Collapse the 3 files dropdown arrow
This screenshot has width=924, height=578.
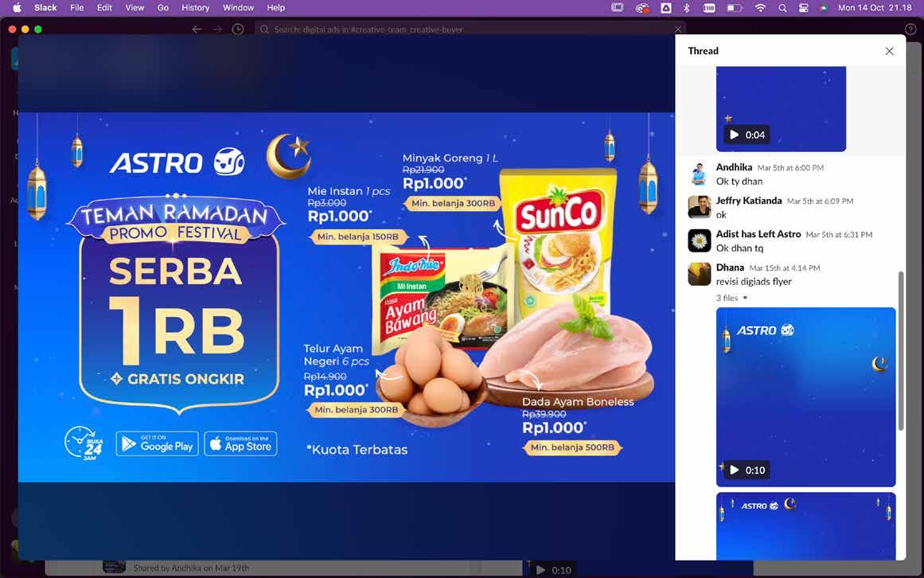745,298
